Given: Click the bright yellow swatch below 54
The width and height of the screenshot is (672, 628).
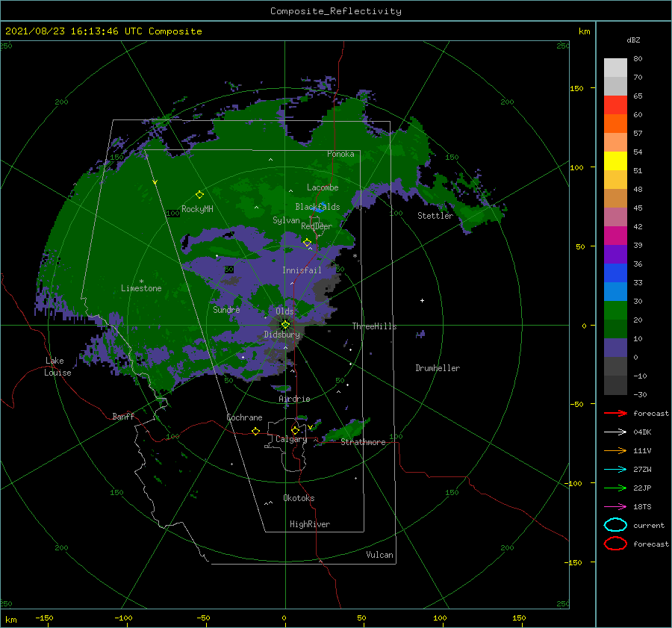Looking at the screenshot, I should click(615, 161).
